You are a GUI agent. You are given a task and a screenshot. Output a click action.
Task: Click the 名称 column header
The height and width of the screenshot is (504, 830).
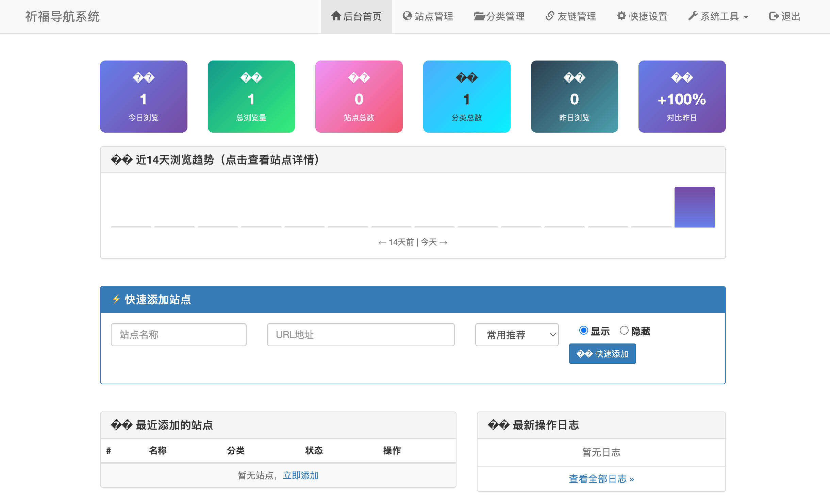coord(157,450)
